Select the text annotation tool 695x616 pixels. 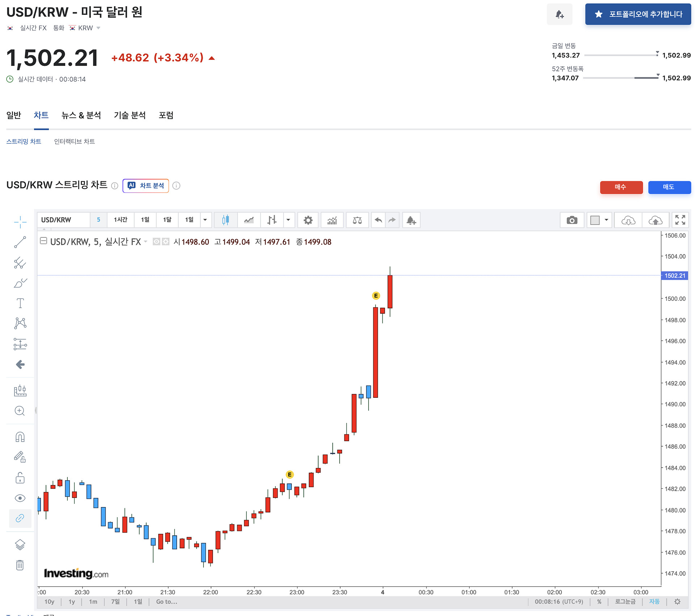tap(20, 303)
